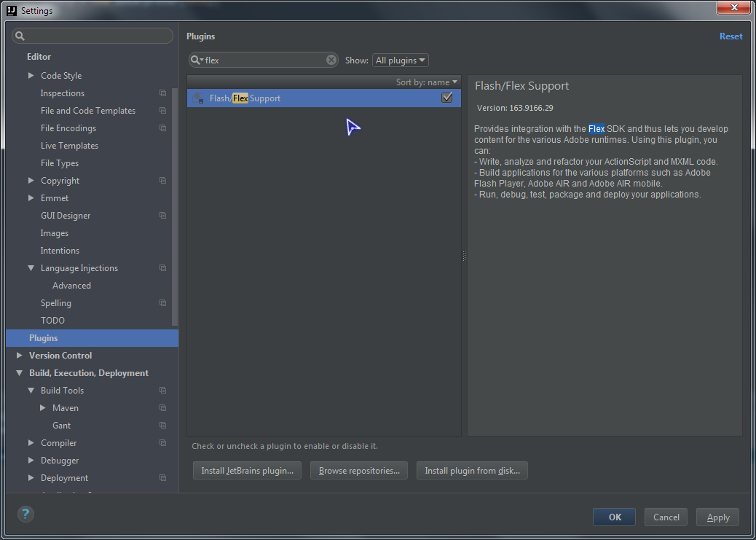Disable the Flash/Flex Support plugin checkbox

tap(447, 98)
